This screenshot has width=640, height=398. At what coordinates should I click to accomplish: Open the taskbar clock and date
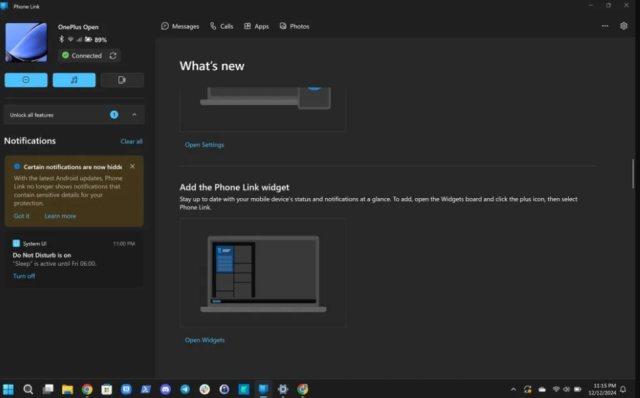[602, 389]
